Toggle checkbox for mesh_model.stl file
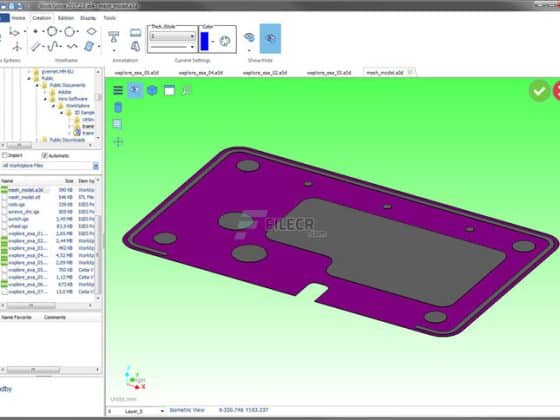560x420 pixels. 4,197
